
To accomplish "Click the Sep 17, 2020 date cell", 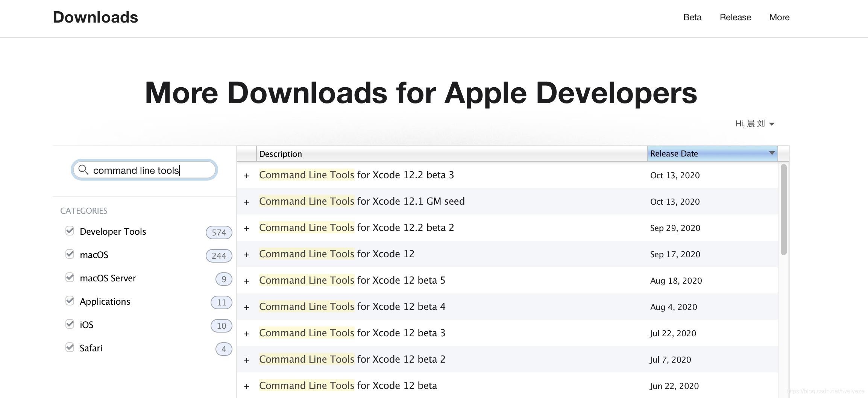I will point(675,254).
